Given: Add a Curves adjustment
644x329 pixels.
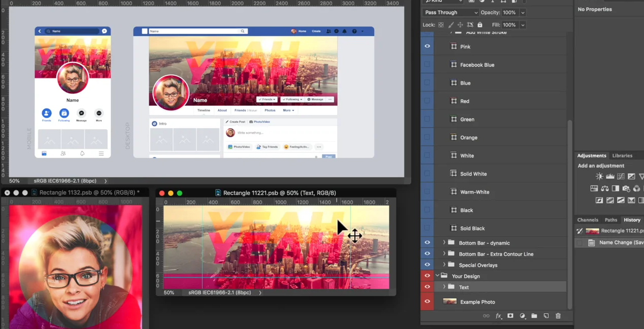Looking at the screenshot, I should pos(621,177).
